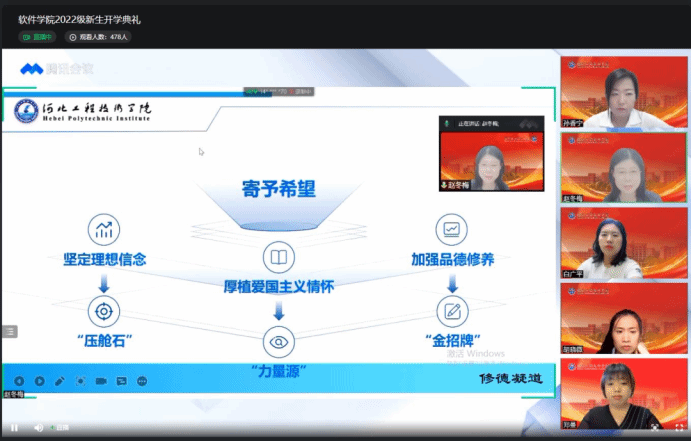The height and width of the screenshot is (441, 692).
Task: Click the next slide play icon
Action: pos(40,381)
